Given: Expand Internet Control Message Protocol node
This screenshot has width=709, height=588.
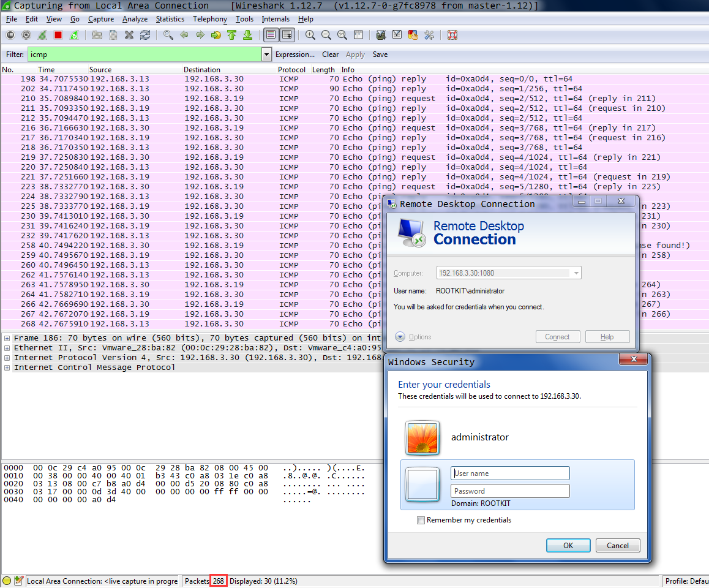Looking at the screenshot, I should [7, 367].
